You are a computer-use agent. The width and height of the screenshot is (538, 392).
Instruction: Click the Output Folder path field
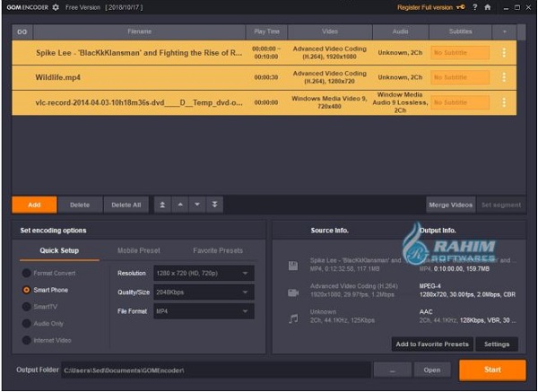(216, 370)
